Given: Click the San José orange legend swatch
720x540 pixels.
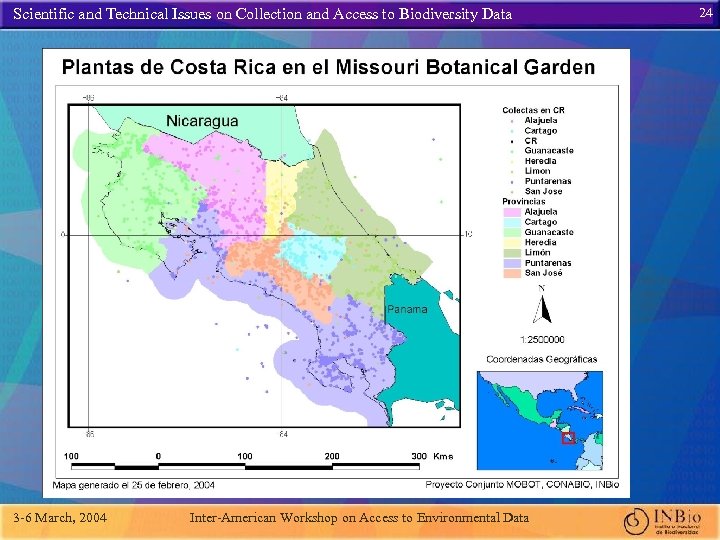Looking at the screenshot, I should pyautogui.click(x=512, y=273).
